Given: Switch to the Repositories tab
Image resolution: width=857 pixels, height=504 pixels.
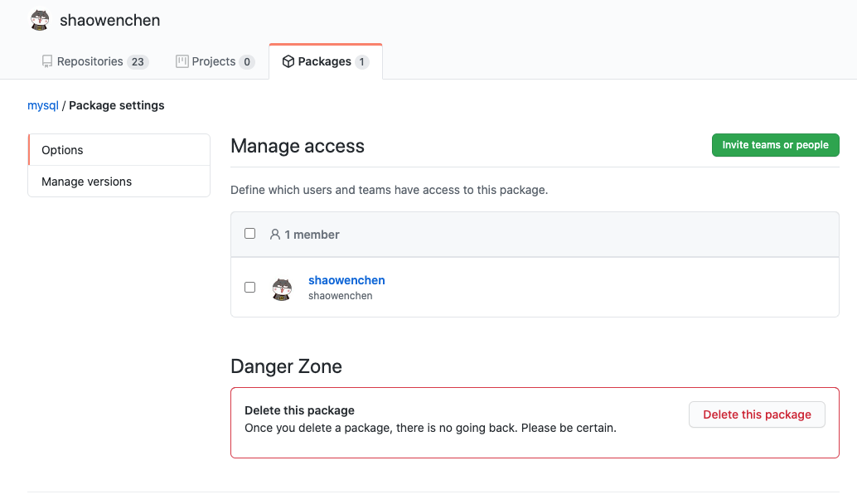Looking at the screenshot, I should point(90,62).
